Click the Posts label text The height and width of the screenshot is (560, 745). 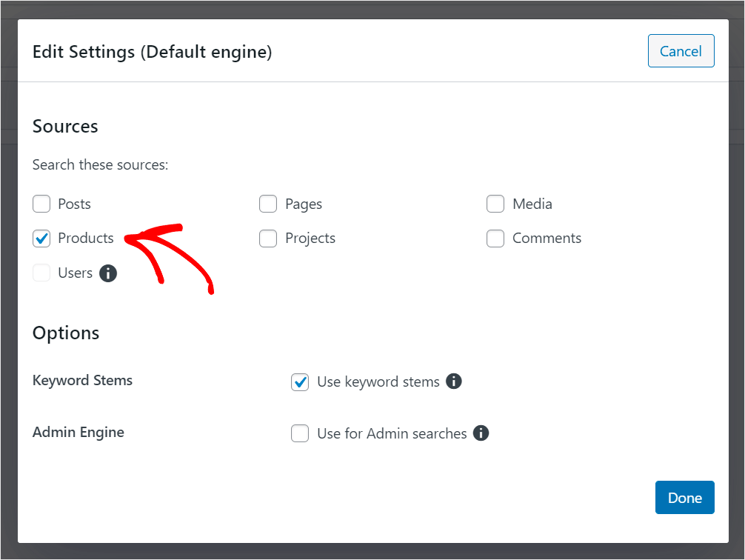(x=74, y=204)
